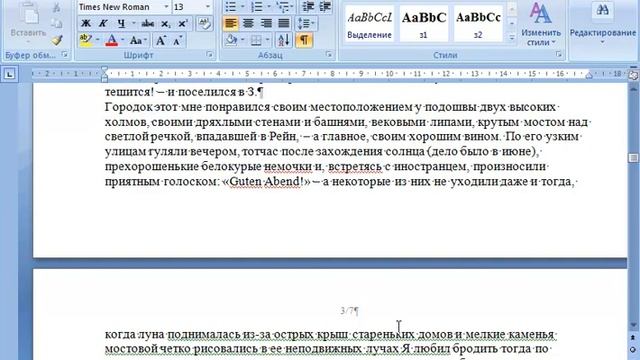The image size is (640, 360).
Task: Toggle strikethrough abc formatting
Action: coord(147,23)
